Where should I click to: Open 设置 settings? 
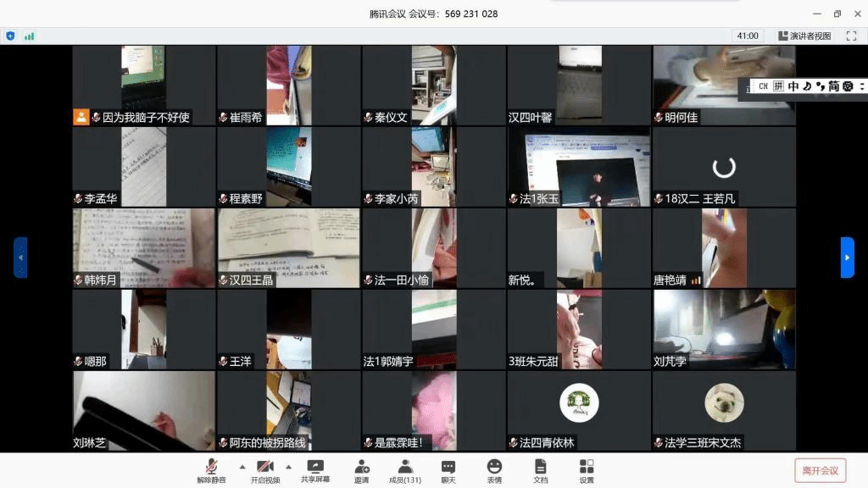click(x=587, y=470)
